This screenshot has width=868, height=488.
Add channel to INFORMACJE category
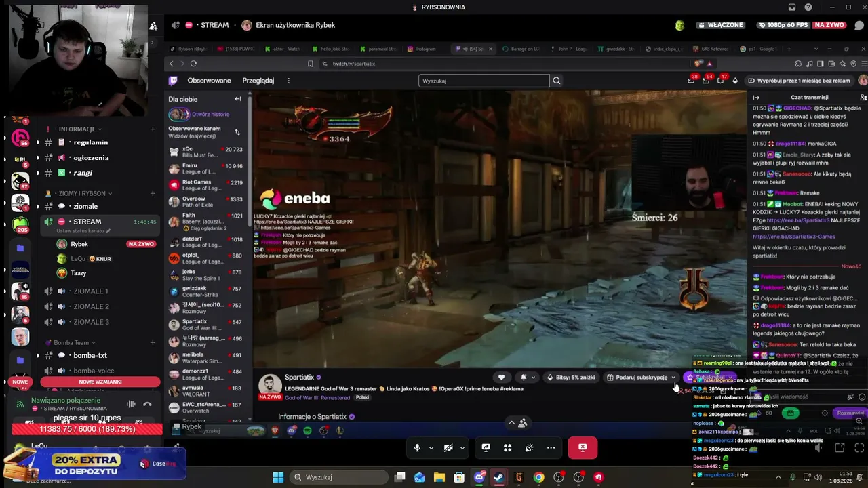153,129
